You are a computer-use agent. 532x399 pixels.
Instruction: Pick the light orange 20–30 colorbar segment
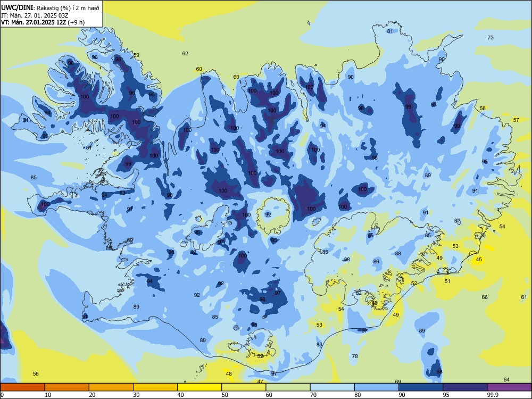(111, 387)
